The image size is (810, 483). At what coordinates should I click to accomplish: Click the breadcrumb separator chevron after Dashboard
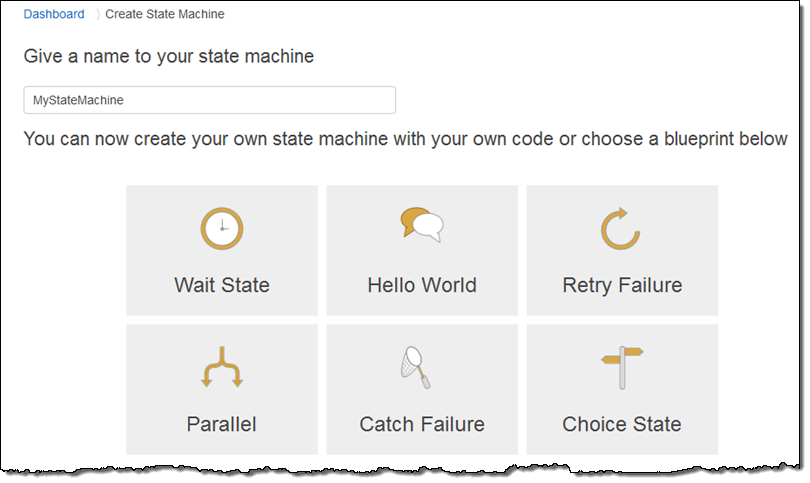[x=97, y=14]
